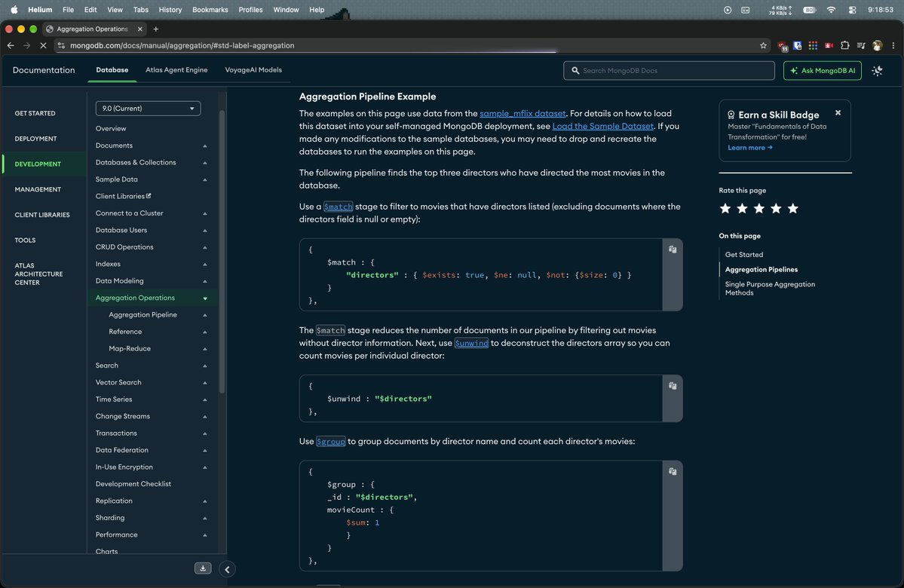Select the MANAGEMENT sidebar category
The height and width of the screenshot is (588, 904).
click(38, 189)
